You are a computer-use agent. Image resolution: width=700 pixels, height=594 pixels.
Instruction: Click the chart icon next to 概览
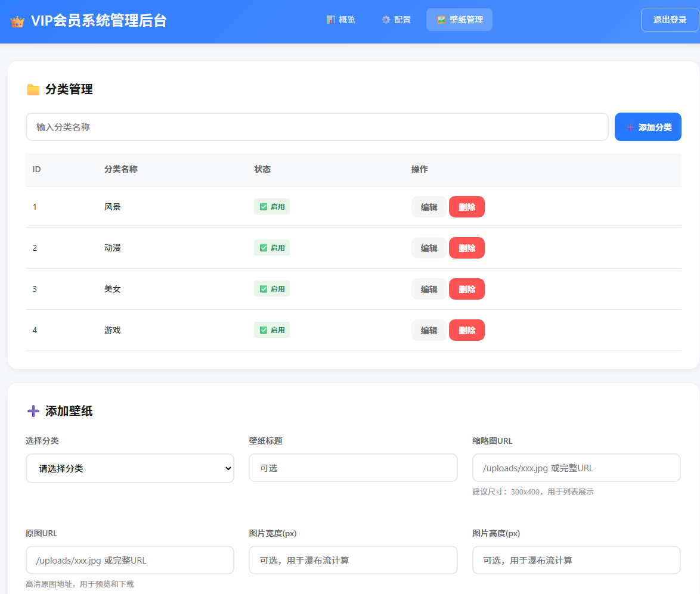[330, 19]
